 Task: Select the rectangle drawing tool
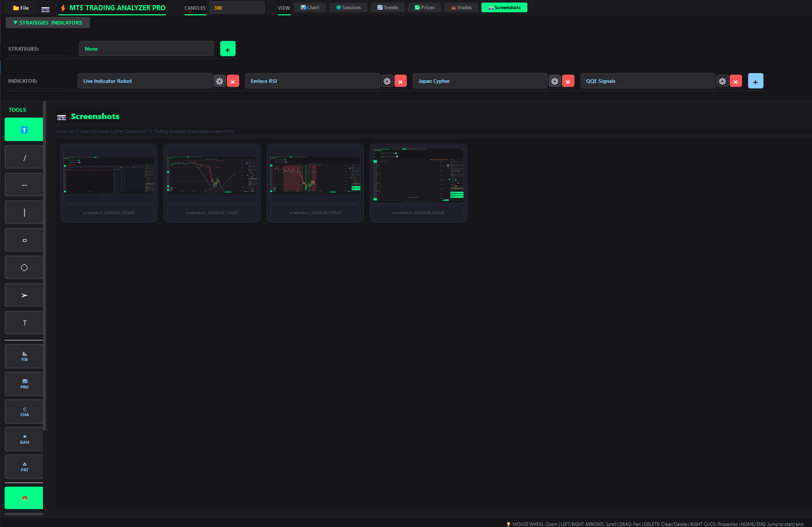coord(24,240)
